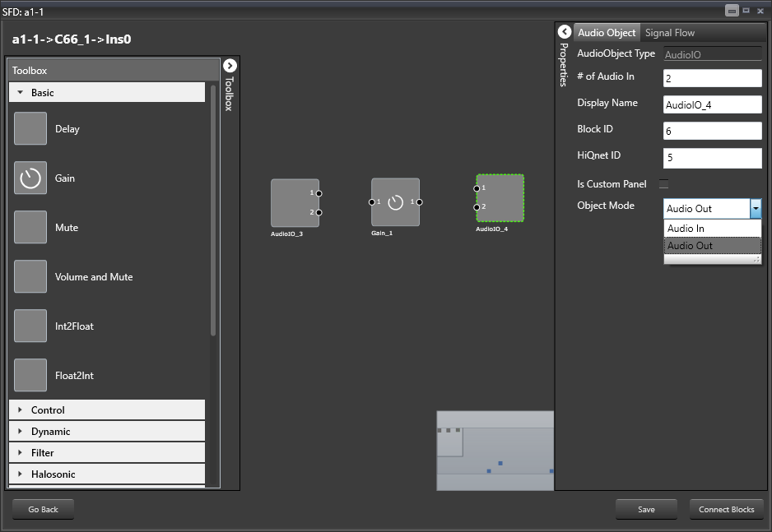The image size is (772, 532).
Task: Click the Int2Float label in Toolbox
Action: point(74,326)
